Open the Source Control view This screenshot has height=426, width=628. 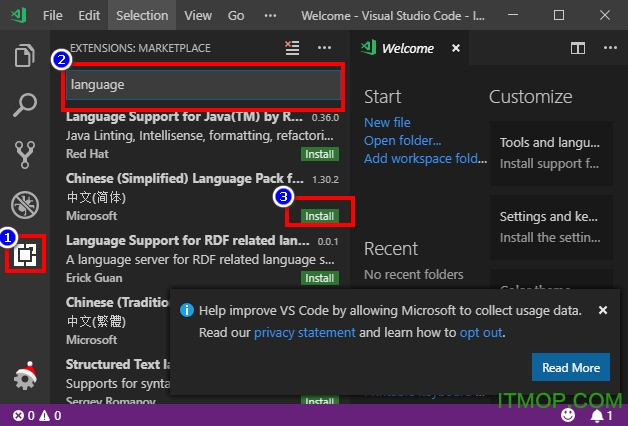(x=25, y=155)
